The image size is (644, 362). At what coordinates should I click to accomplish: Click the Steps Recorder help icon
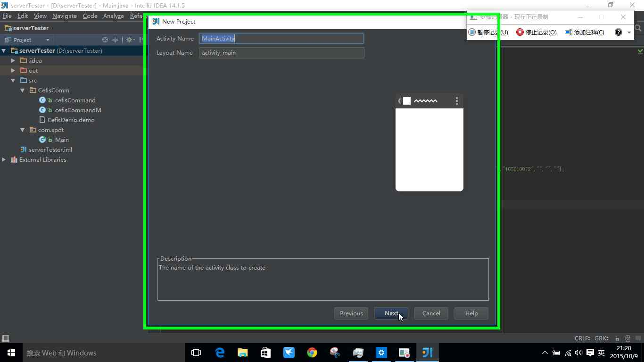[618, 32]
